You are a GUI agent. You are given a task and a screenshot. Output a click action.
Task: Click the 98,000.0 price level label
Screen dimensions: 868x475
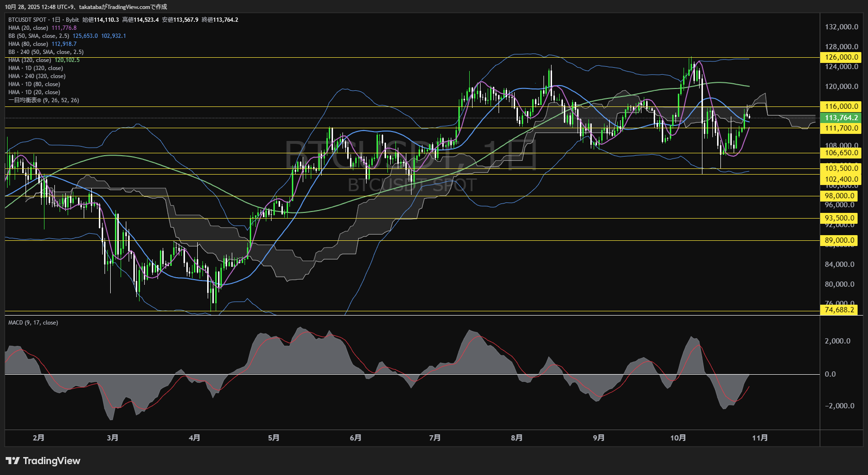(x=840, y=196)
